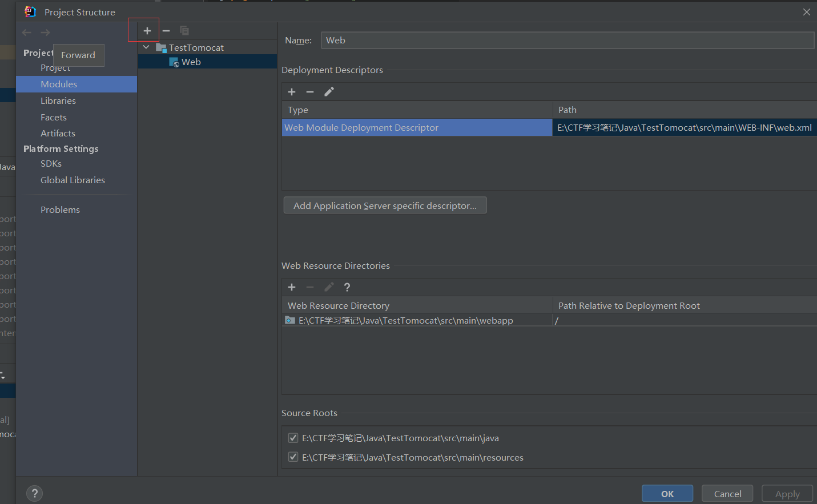The height and width of the screenshot is (504, 817).
Task: Click the slash deployment root path cell
Action: click(x=685, y=320)
